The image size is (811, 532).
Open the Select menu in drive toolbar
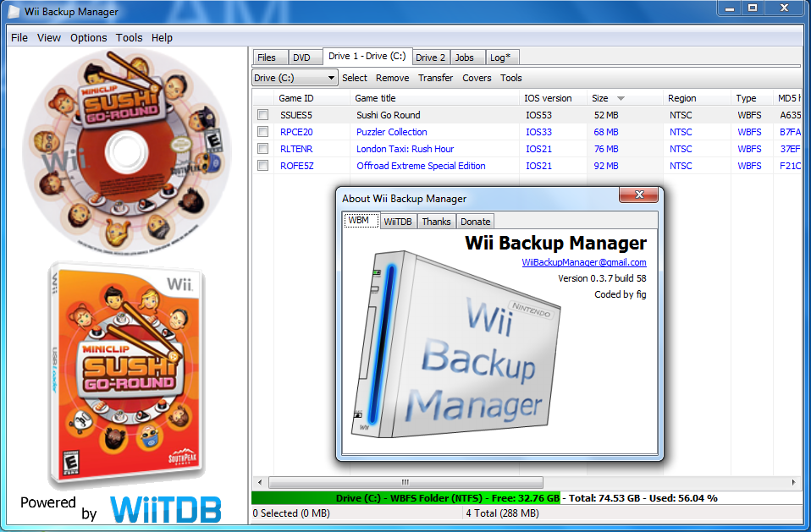pos(355,78)
